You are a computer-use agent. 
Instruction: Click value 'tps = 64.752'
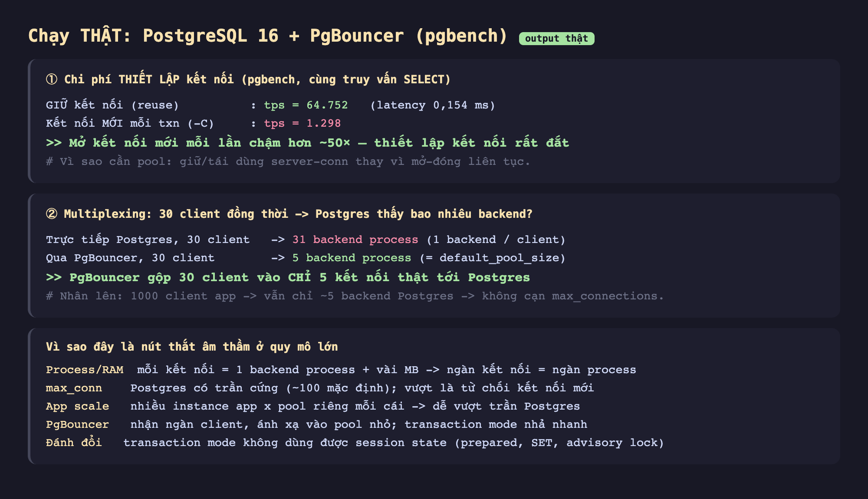306,105
